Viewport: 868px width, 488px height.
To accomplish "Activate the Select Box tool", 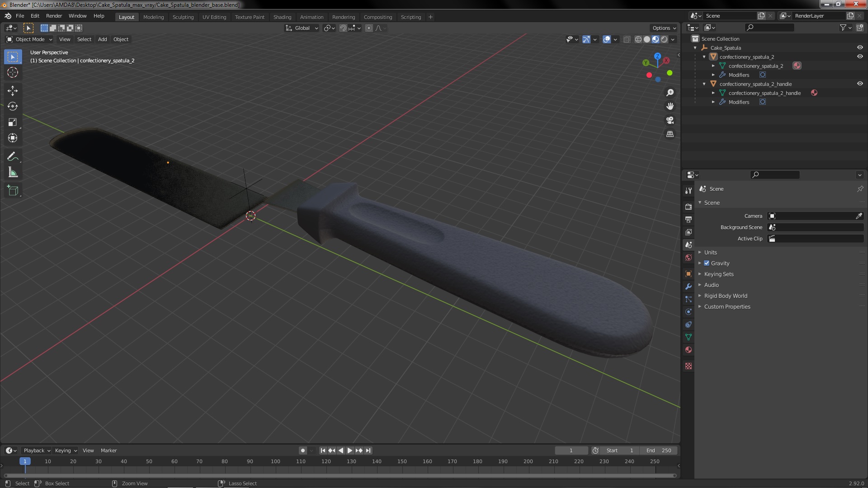I will 13,57.
